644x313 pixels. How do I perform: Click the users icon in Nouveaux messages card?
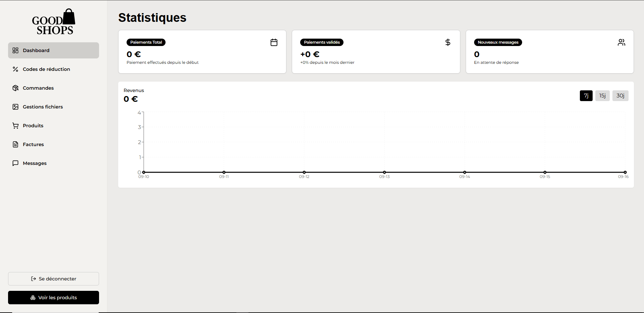point(621,42)
